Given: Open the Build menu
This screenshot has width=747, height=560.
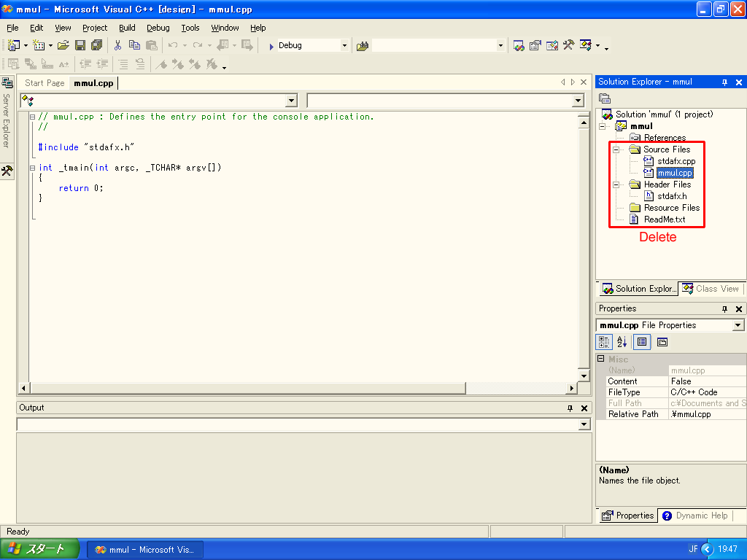Looking at the screenshot, I should pos(127,28).
